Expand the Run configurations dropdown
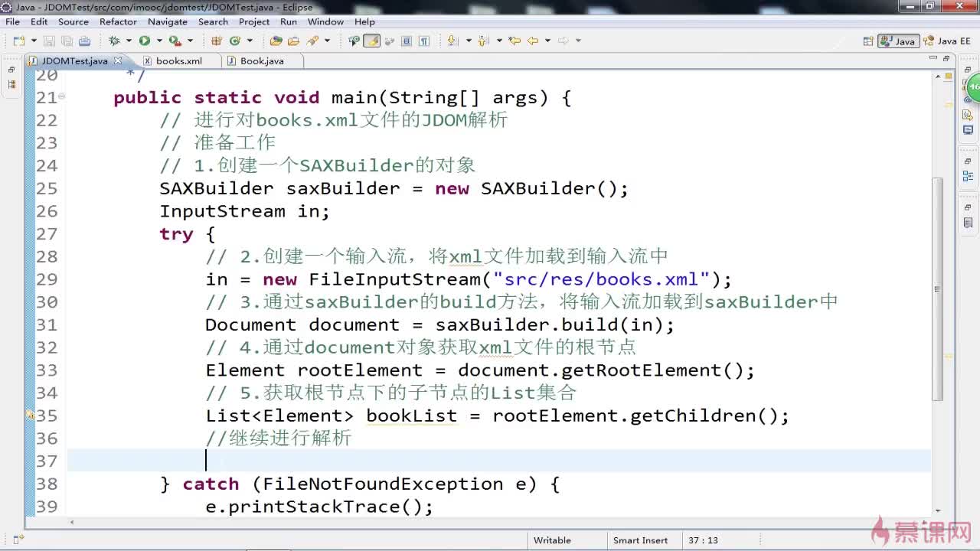 (158, 41)
